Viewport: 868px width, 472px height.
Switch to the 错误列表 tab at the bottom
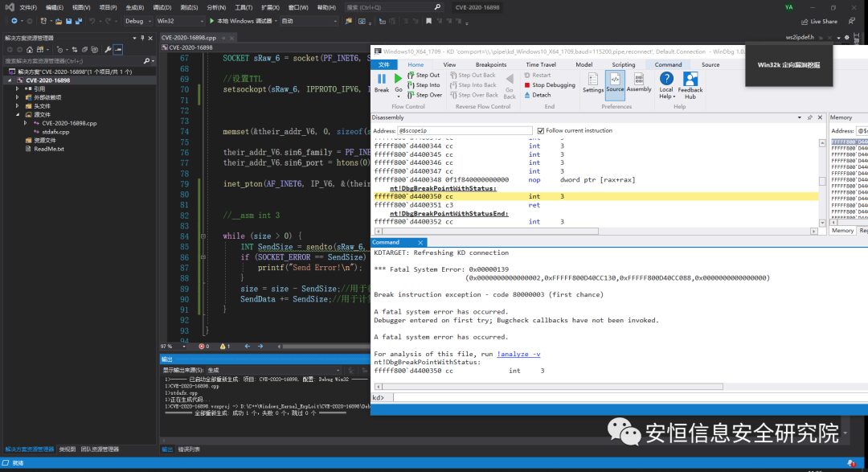click(189, 449)
